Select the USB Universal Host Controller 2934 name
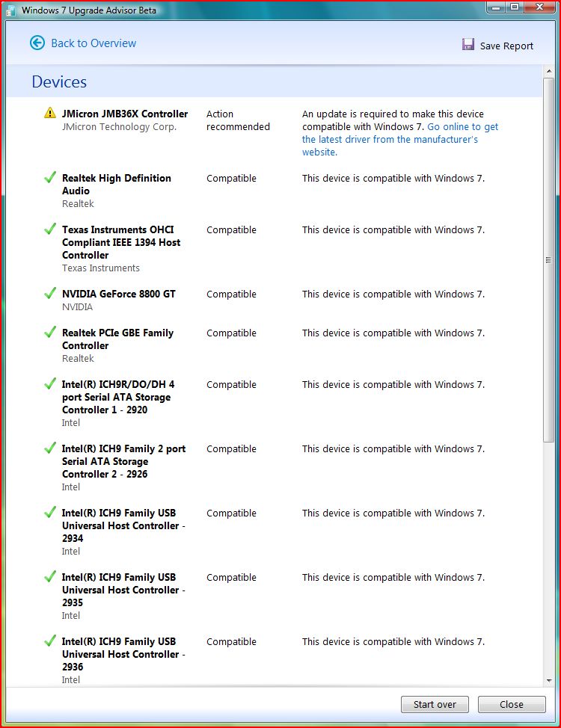561x728 pixels. pos(123,525)
